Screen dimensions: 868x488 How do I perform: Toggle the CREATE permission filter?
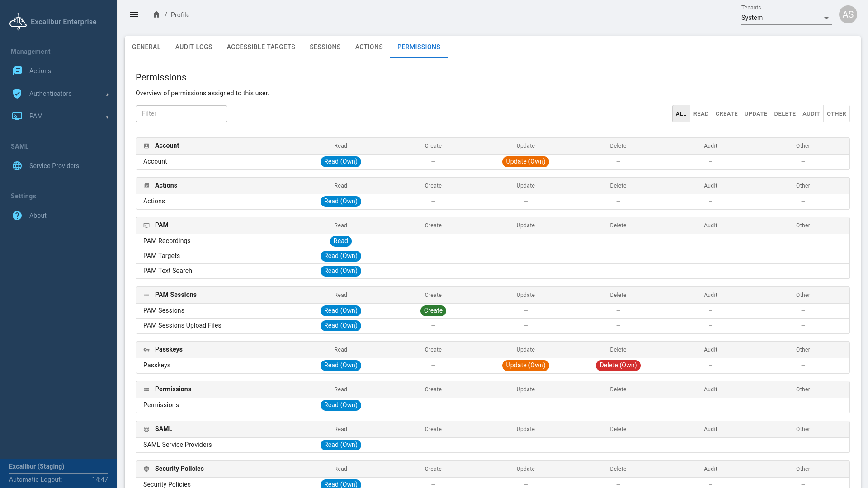tap(726, 114)
